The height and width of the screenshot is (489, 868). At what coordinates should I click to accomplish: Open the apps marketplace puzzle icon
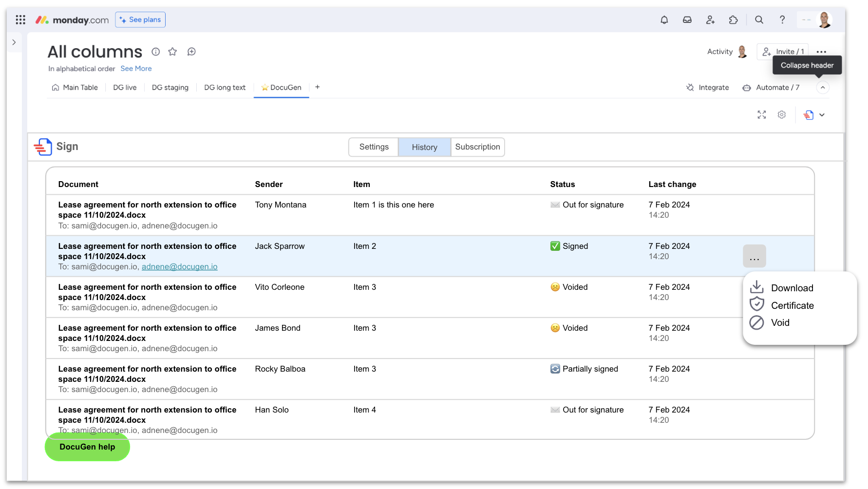tap(734, 20)
